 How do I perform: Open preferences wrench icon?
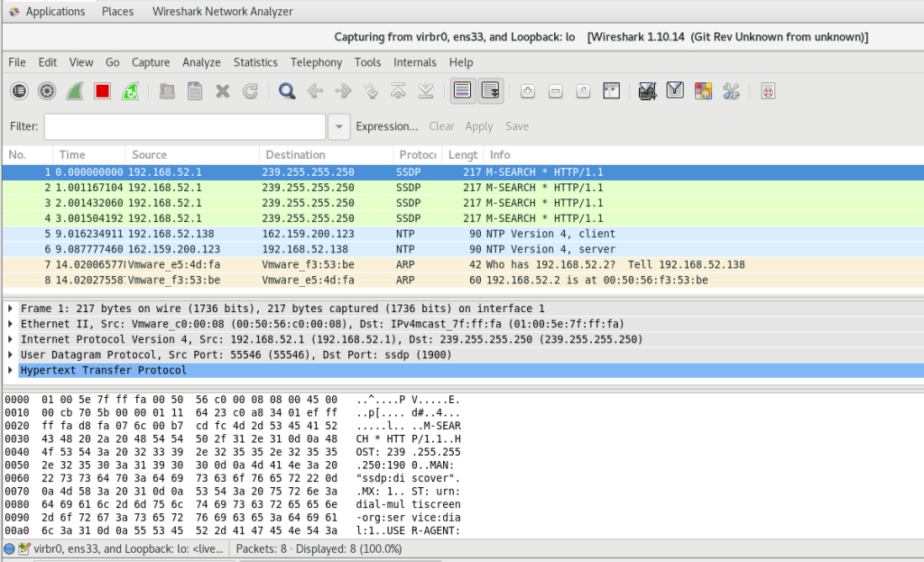[731, 91]
